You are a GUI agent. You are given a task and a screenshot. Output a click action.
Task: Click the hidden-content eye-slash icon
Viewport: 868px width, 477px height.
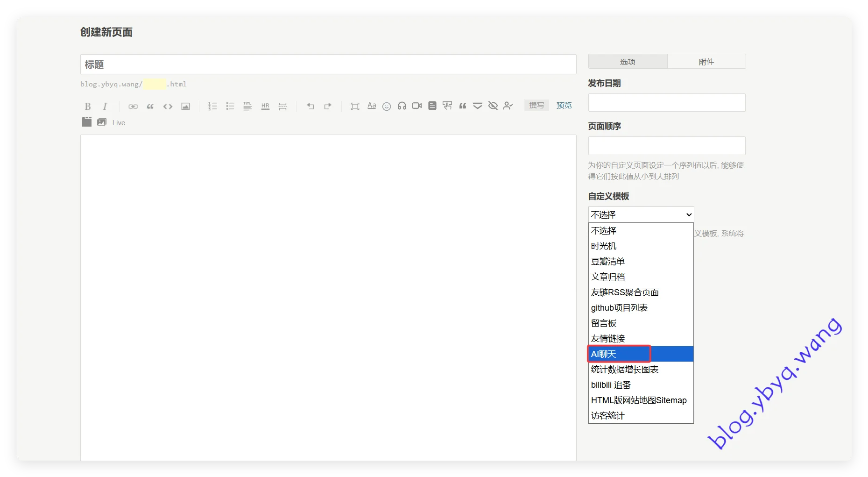coord(493,106)
